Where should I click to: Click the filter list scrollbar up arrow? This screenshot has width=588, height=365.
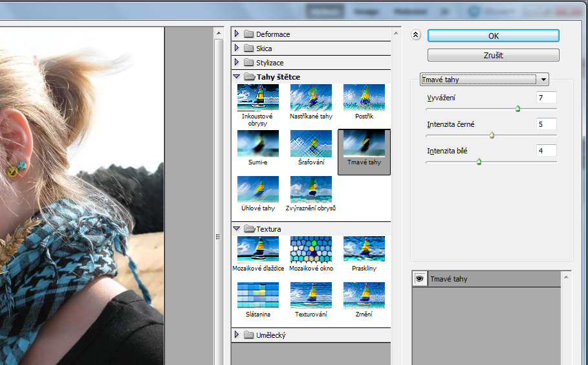tap(396, 34)
